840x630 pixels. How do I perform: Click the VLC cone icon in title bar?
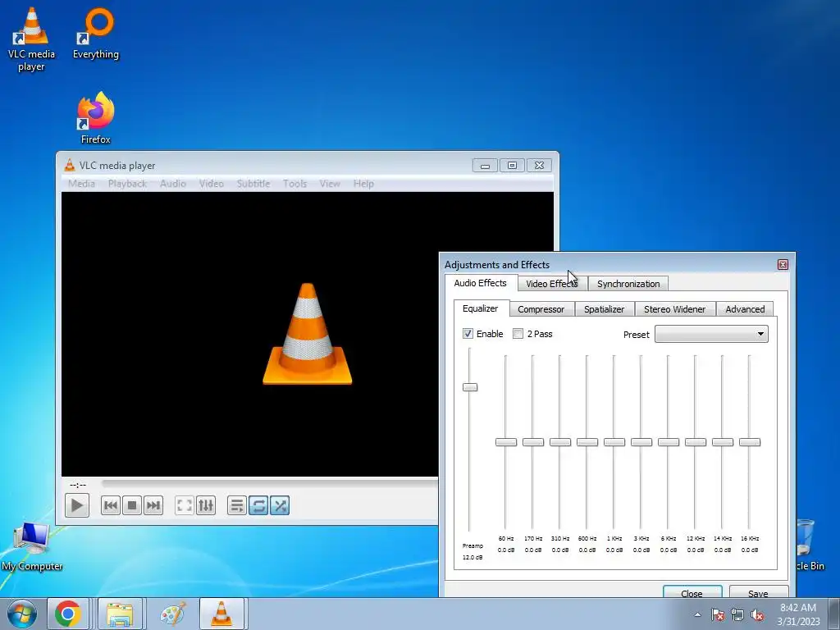(x=69, y=165)
